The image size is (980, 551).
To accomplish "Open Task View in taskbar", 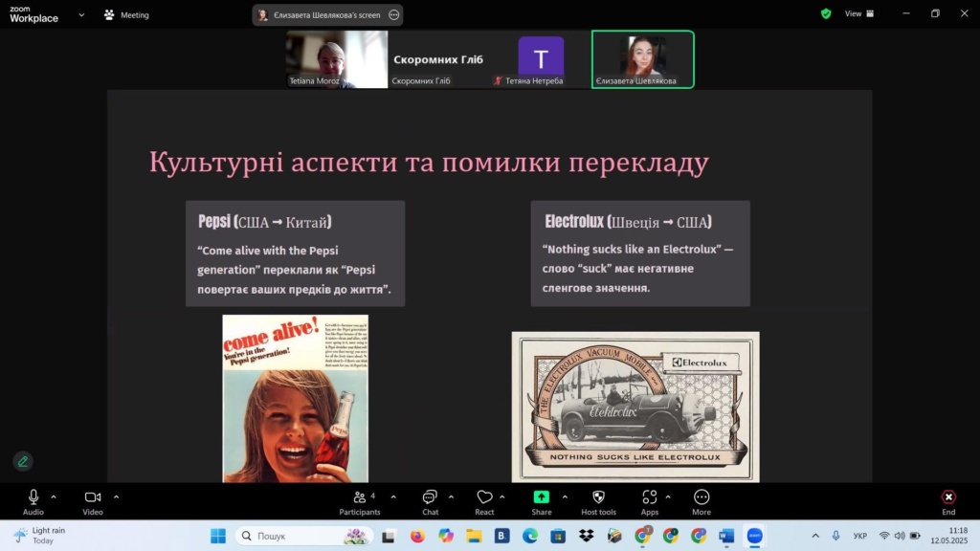I will click(389, 536).
